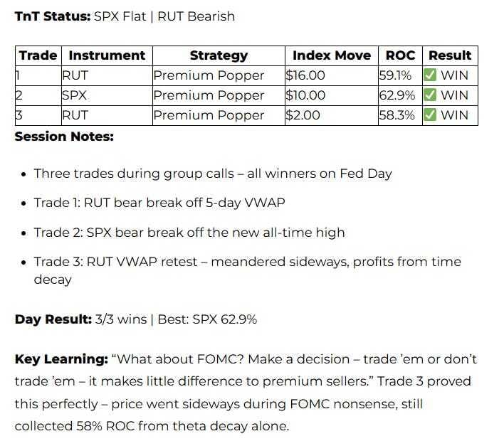
Task: Click the Index Move column header
Action: 331,55
